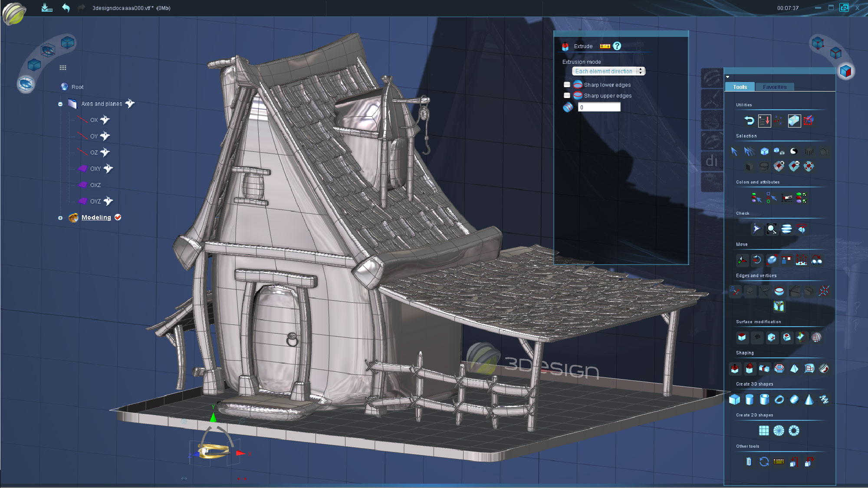The width and height of the screenshot is (868, 488).
Task: Click the red X axis arrow on the gizmo
Action: click(x=240, y=453)
